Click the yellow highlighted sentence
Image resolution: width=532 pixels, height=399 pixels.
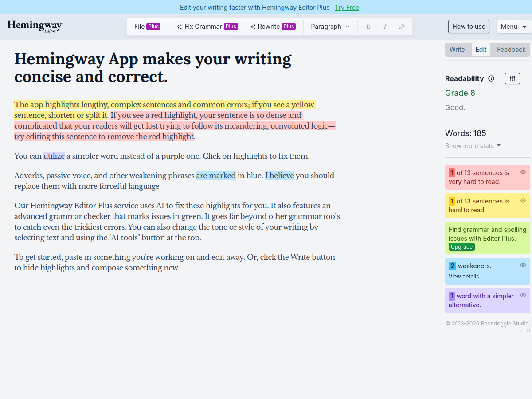pos(164,110)
